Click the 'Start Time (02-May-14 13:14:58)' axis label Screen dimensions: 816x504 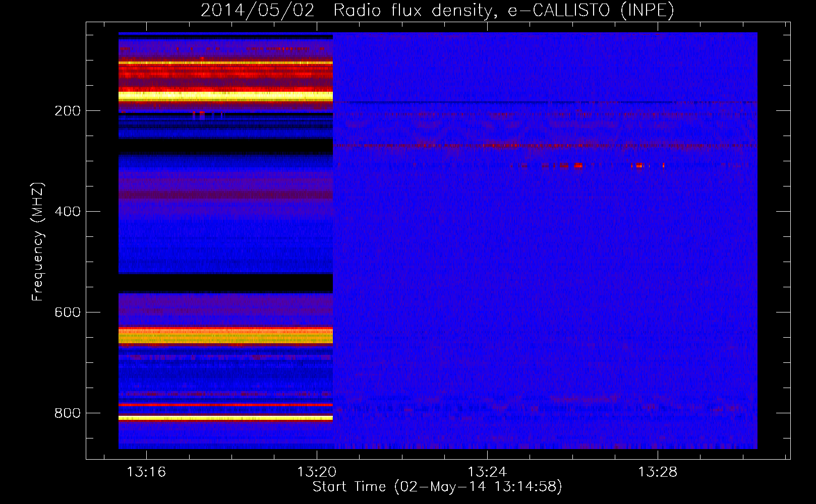437,487
